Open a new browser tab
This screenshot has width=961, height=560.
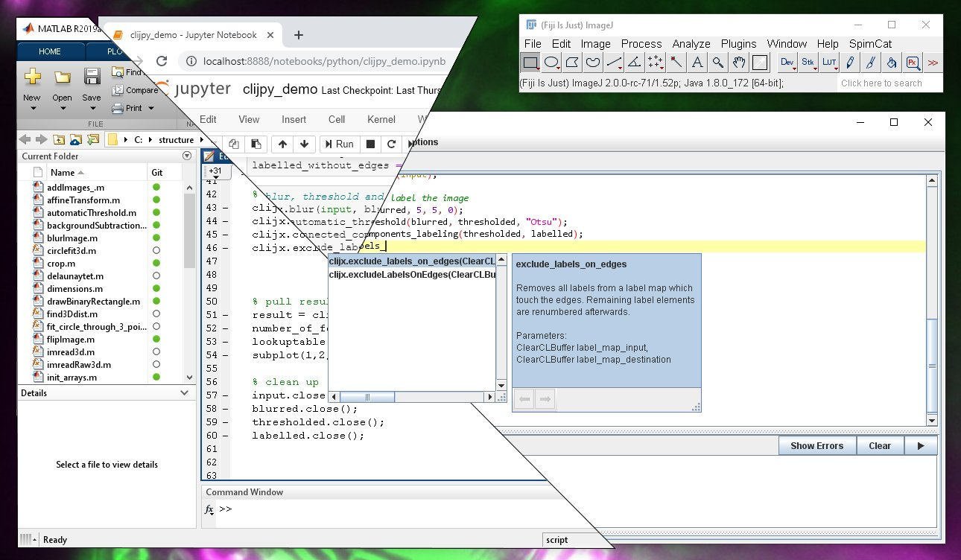[x=299, y=35]
